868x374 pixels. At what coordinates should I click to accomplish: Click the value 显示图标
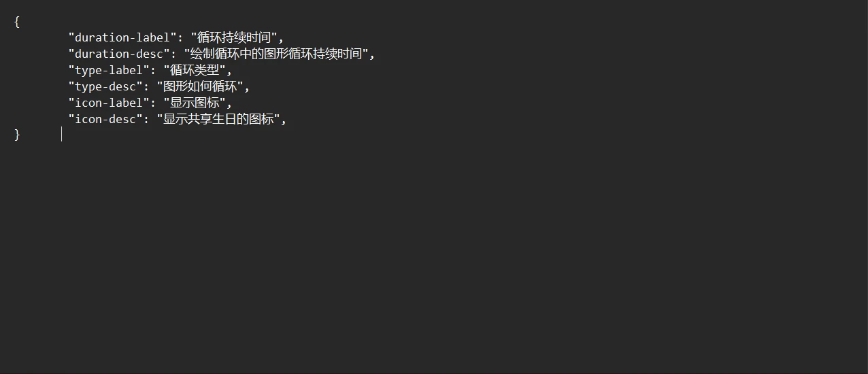pos(195,103)
